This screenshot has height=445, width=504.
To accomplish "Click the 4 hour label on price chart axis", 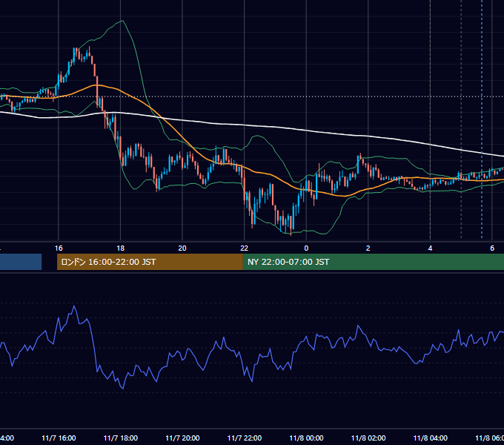I will click(430, 248).
